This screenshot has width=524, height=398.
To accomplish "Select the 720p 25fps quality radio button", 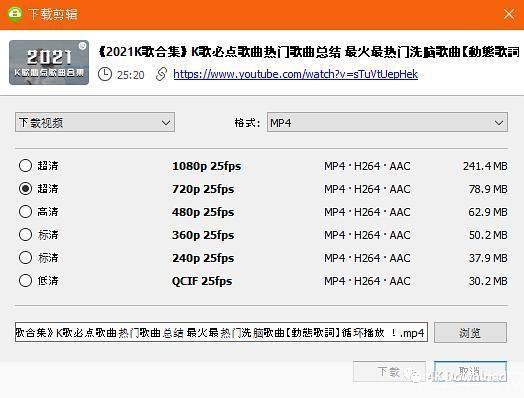I will click(25, 189).
